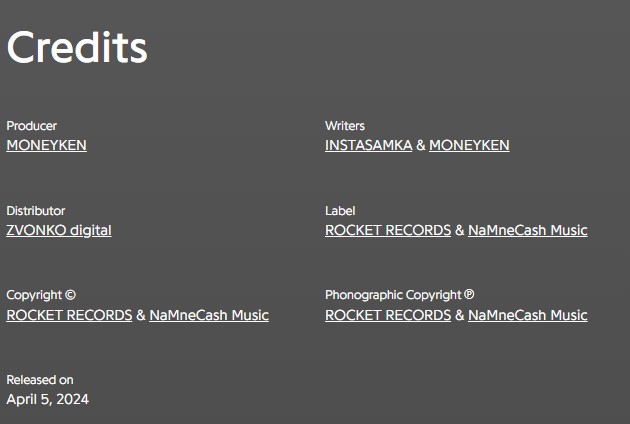Open the INSTASAMKA writer link

point(368,145)
